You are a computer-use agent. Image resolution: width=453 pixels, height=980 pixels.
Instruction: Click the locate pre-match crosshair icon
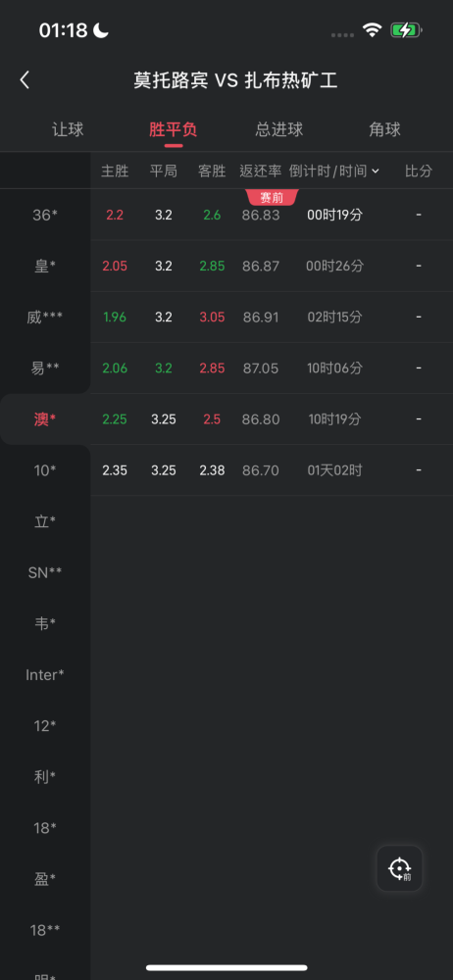coord(399,868)
